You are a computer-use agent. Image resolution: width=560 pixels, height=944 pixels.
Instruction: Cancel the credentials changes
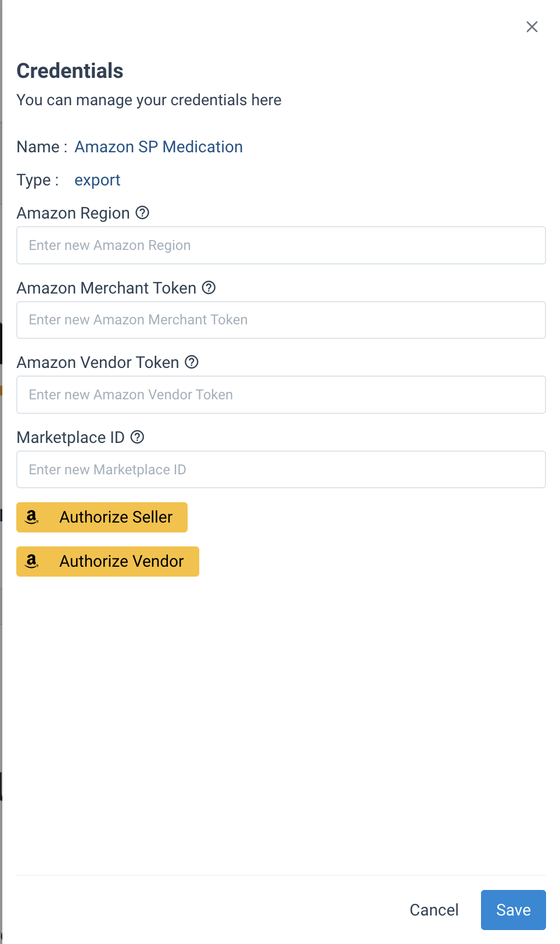[434, 910]
